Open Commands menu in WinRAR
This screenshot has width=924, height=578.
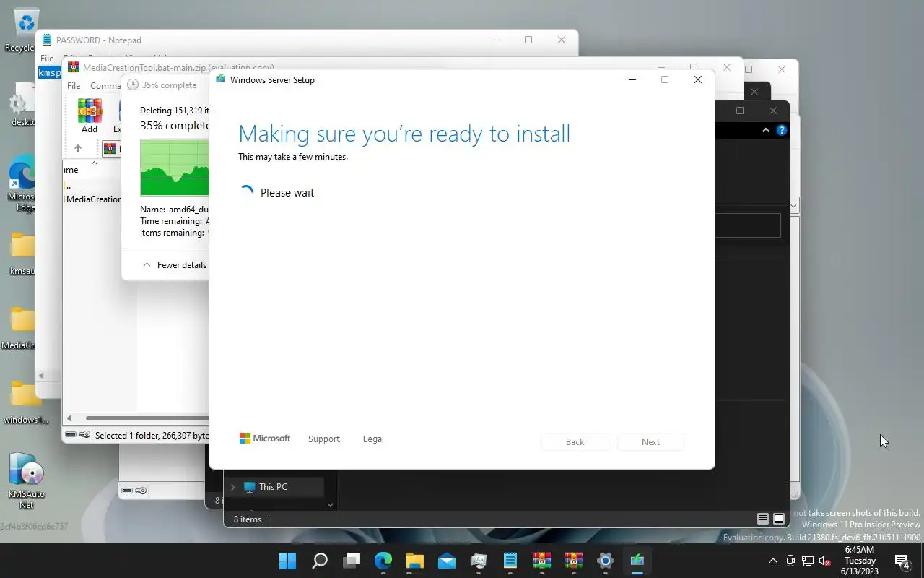tap(105, 85)
